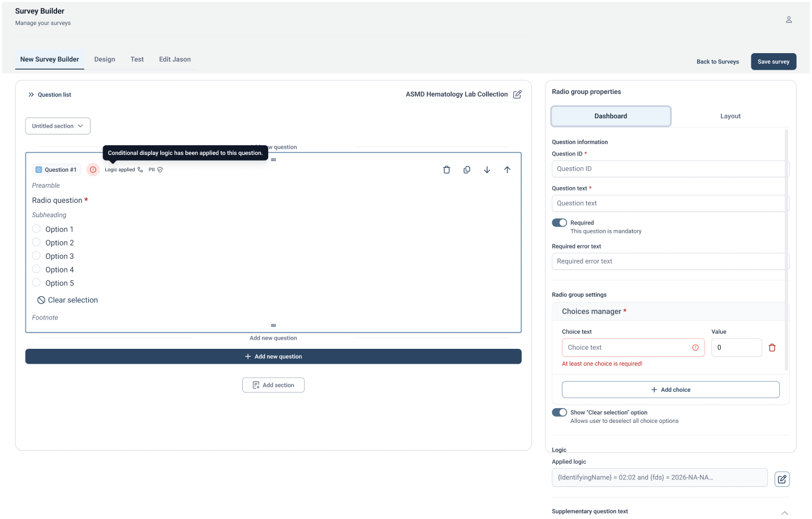
Task: Switch to the Layout properties tab
Action: [x=730, y=116]
